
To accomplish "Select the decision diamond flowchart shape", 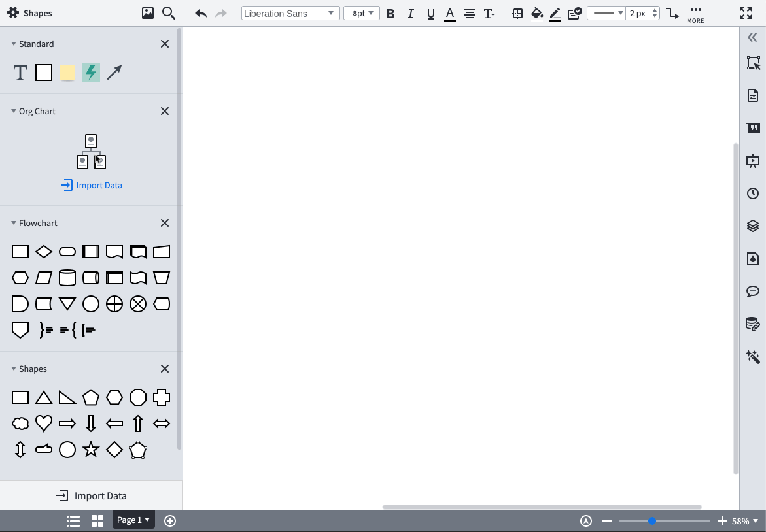I will pos(43,251).
